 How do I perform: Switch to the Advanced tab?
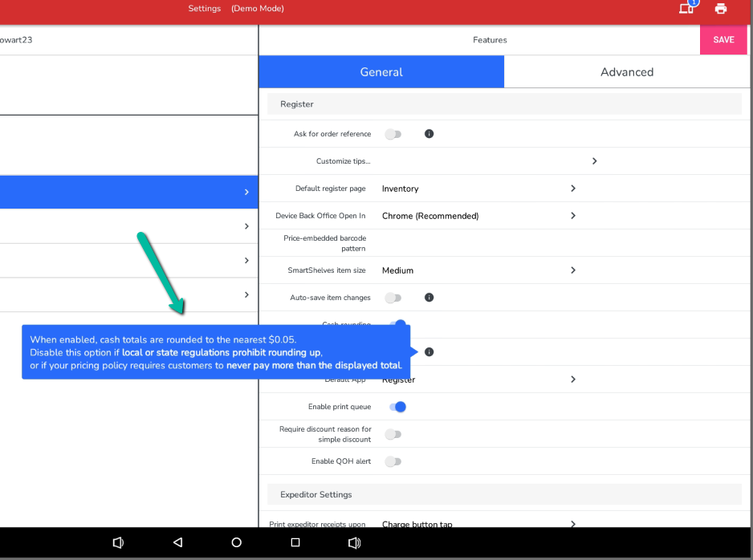[626, 72]
